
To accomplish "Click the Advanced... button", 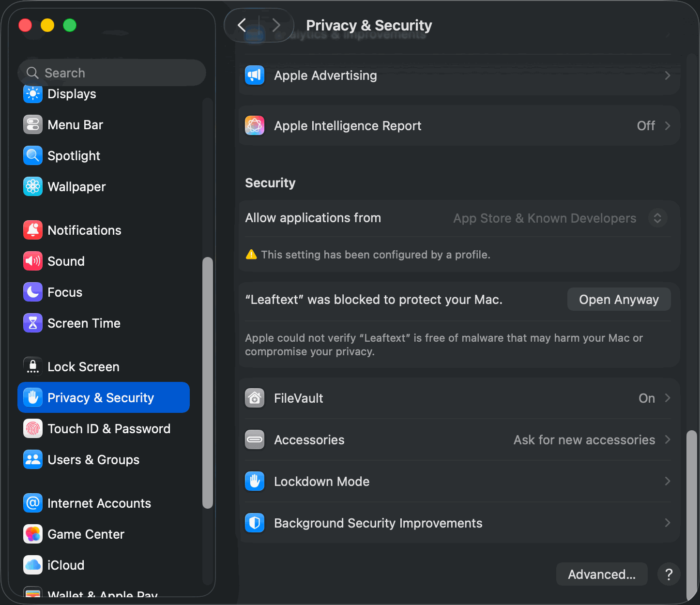I will [x=602, y=575].
